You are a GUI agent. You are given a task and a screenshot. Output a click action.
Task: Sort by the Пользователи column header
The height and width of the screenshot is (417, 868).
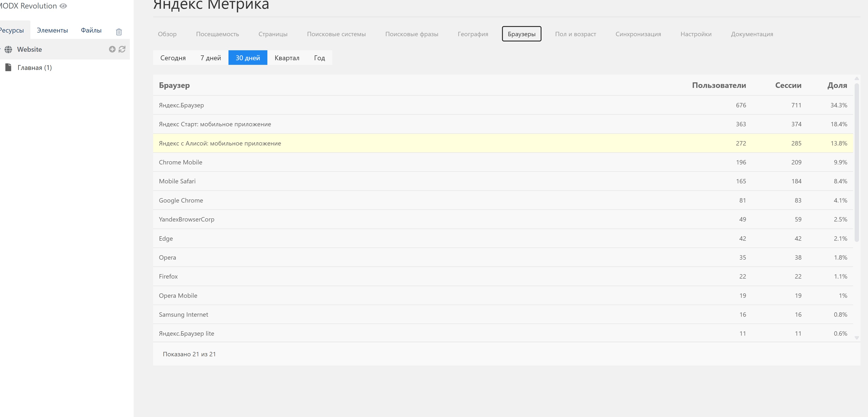tap(719, 85)
